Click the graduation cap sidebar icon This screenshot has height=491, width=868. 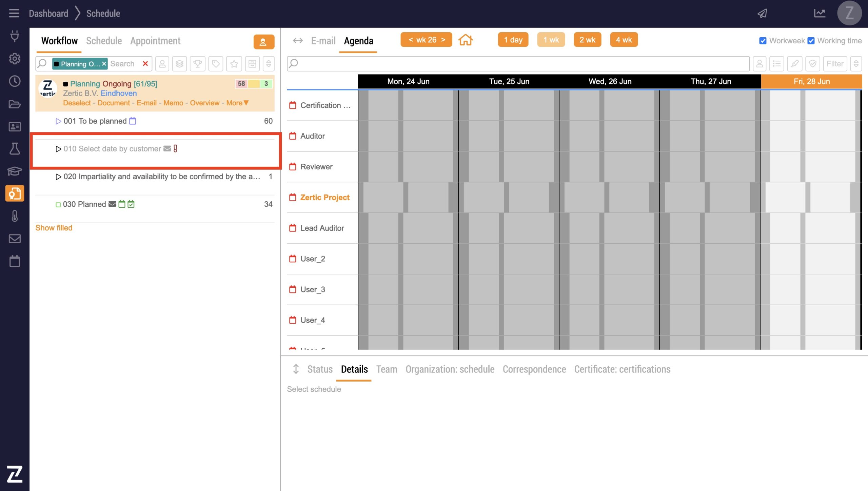click(x=15, y=171)
